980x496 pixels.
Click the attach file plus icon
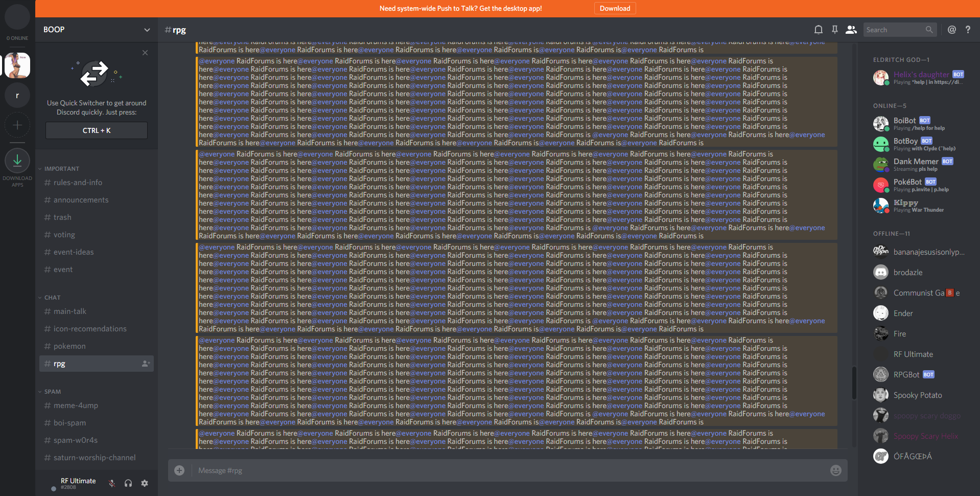(179, 470)
